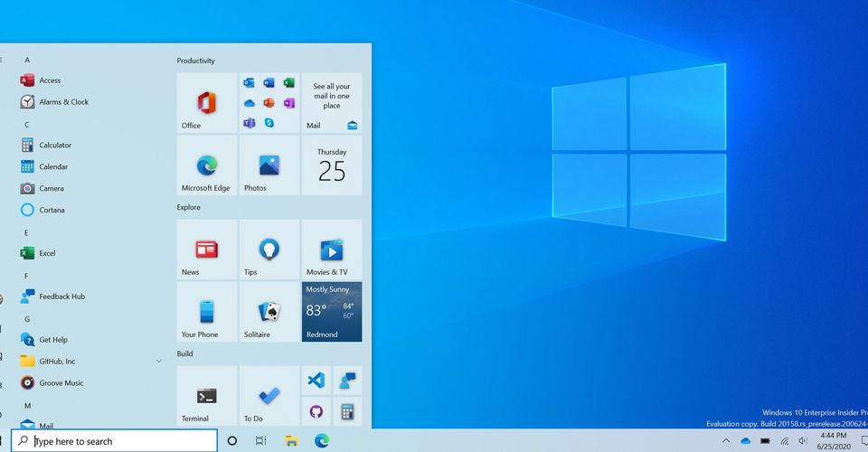Open Task View on the taskbar
Screen dimensions: 868x452
[x=260, y=441]
